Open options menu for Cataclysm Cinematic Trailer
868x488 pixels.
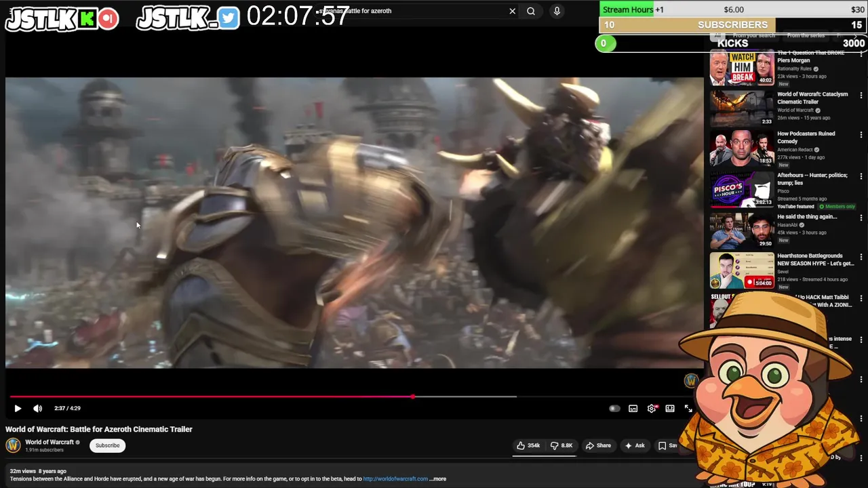[x=861, y=96]
